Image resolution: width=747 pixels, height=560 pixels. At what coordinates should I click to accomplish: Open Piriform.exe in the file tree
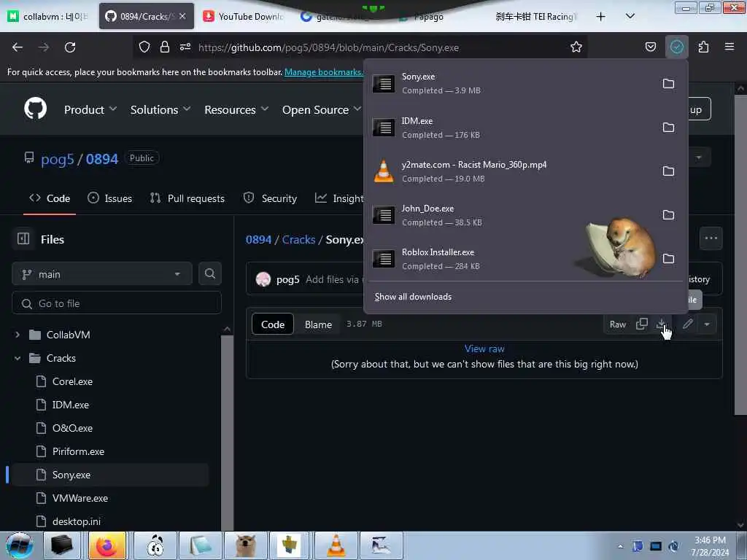(x=78, y=451)
